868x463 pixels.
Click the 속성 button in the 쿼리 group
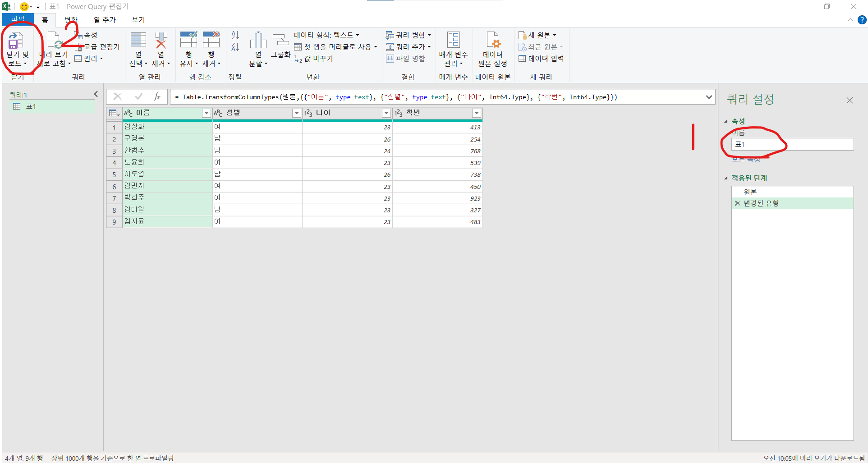click(86, 35)
